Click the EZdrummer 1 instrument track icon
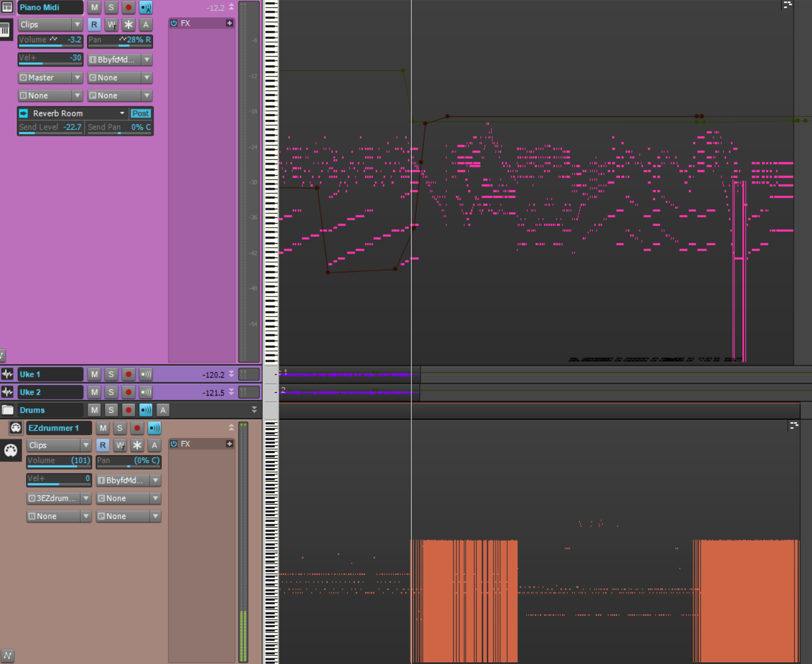The image size is (812, 664). [16, 428]
